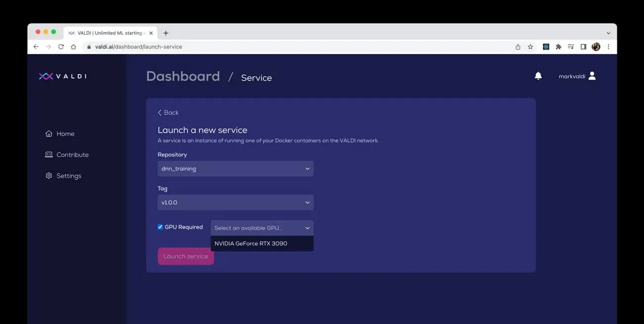644x324 pixels.
Task: Click the Dashboard breadcrumb heading
Action: 183,76
